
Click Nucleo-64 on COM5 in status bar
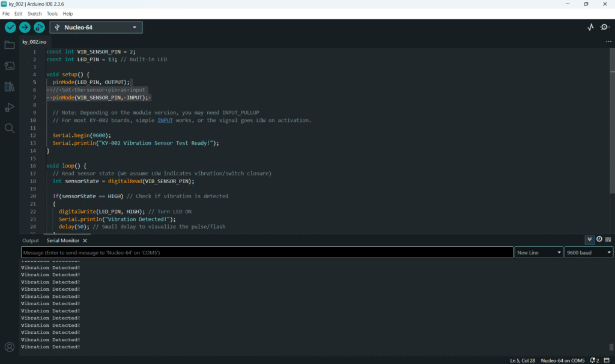click(x=562, y=360)
